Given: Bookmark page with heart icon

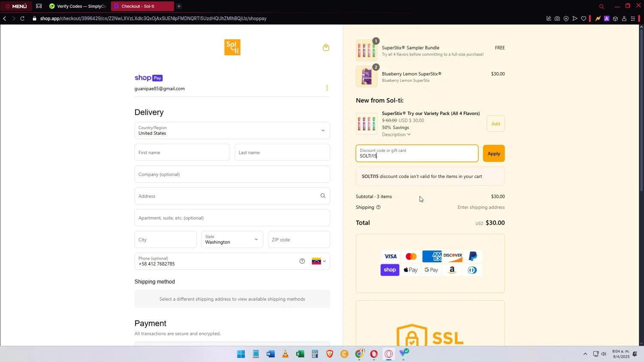Looking at the screenshot, I should click(583, 18).
